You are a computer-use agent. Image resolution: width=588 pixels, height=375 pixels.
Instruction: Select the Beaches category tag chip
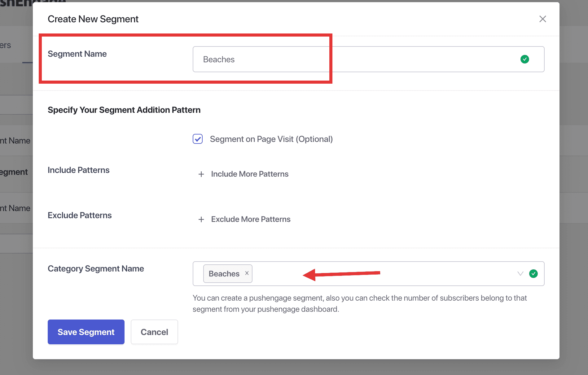click(x=224, y=274)
